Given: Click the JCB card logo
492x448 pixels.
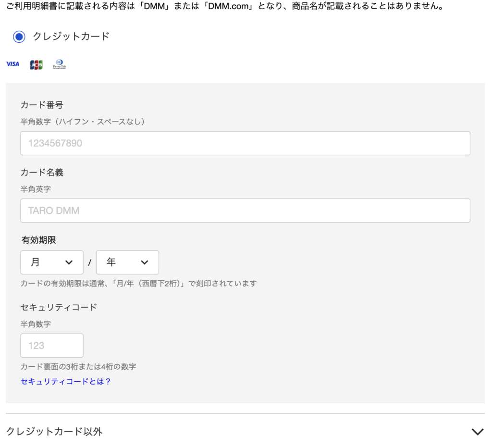Looking at the screenshot, I should tap(36, 64).
